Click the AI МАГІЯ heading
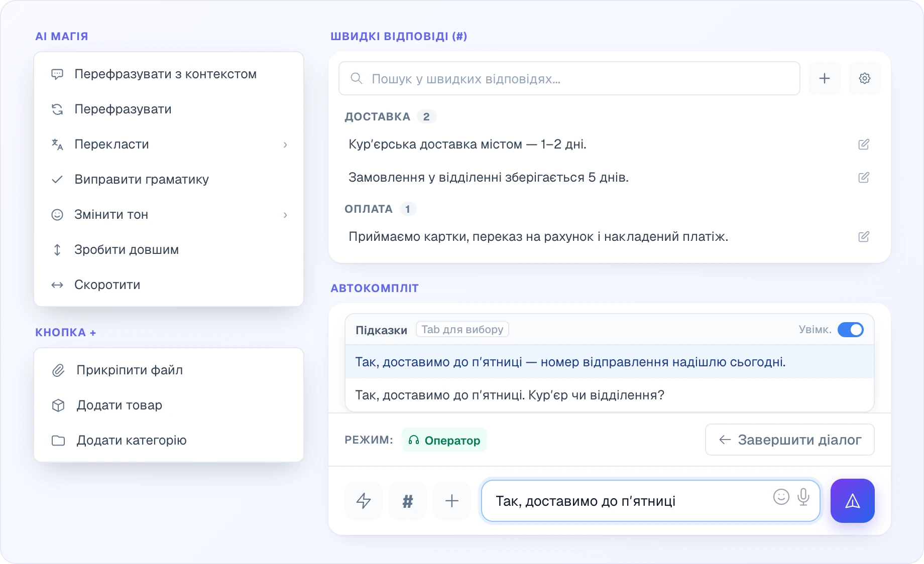This screenshot has width=924, height=564. pos(62,37)
